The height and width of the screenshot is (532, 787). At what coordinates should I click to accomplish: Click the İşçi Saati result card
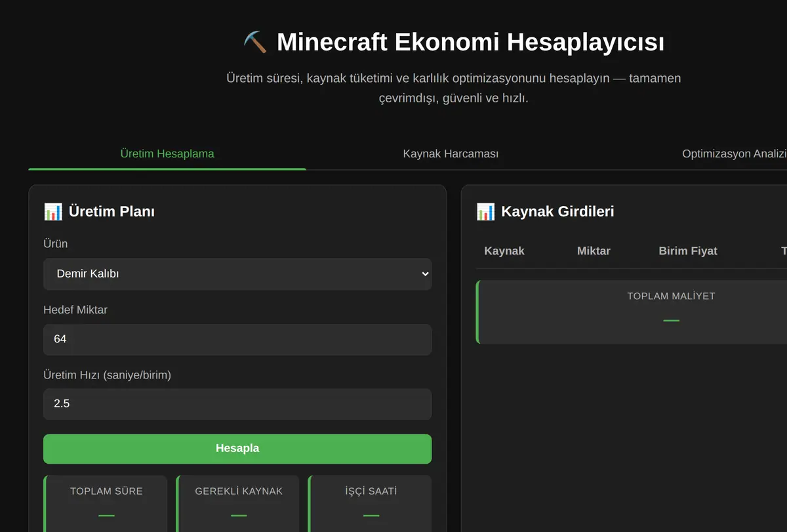pos(371,504)
